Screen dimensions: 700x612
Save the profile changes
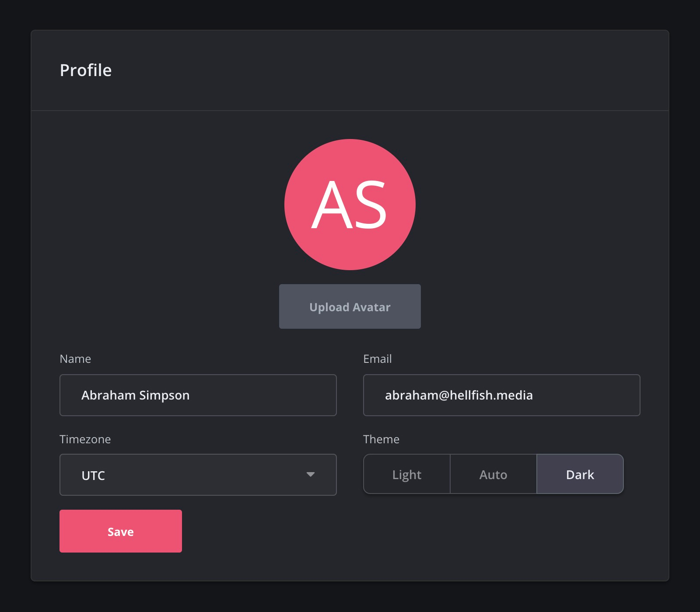pyautogui.click(x=121, y=531)
